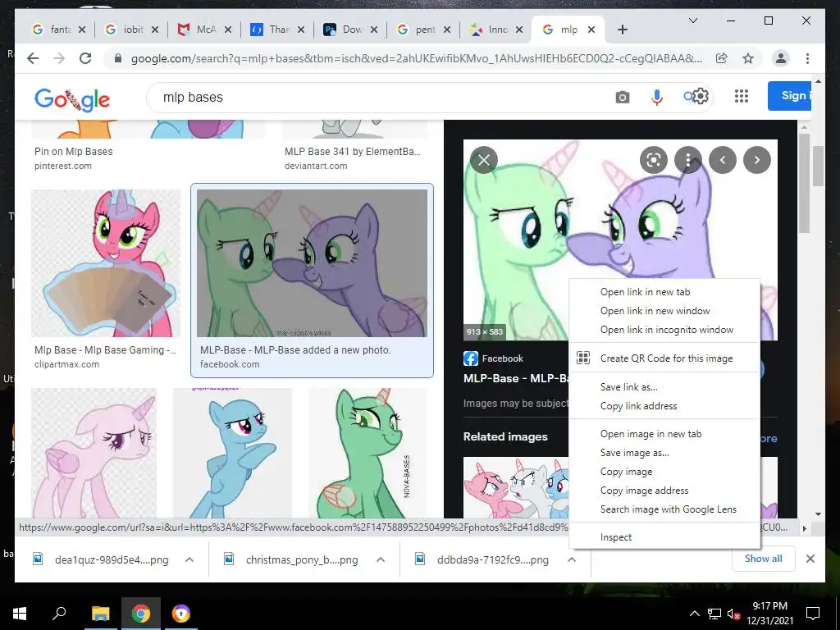Select Create QR Code for this image
The width and height of the screenshot is (840, 630).
point(664,358)
